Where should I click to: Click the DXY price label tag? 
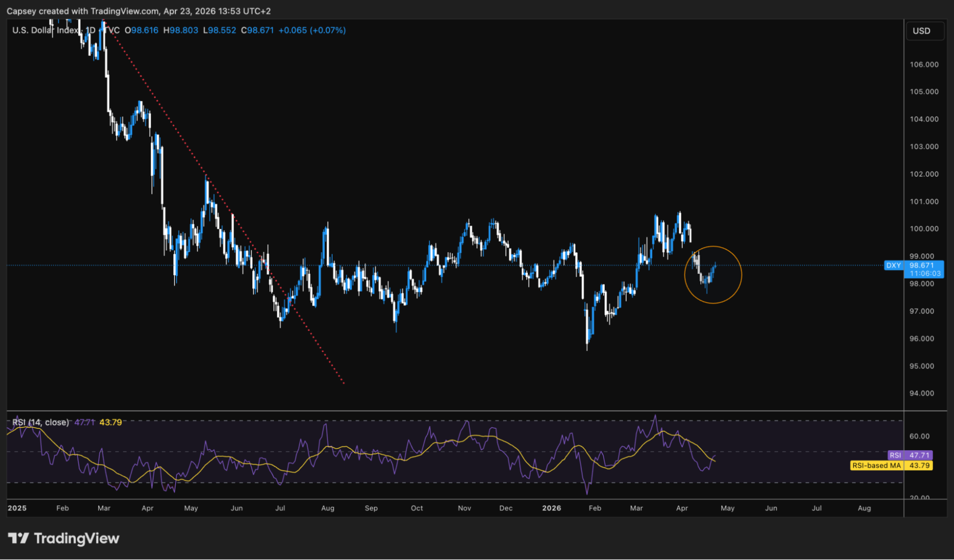(x=893, y=266)
